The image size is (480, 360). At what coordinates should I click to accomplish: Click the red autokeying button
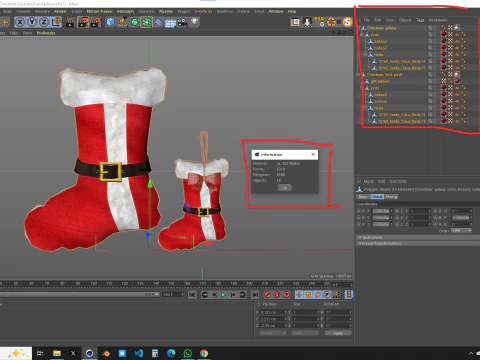pyautogui.click(x=277, y=295)
